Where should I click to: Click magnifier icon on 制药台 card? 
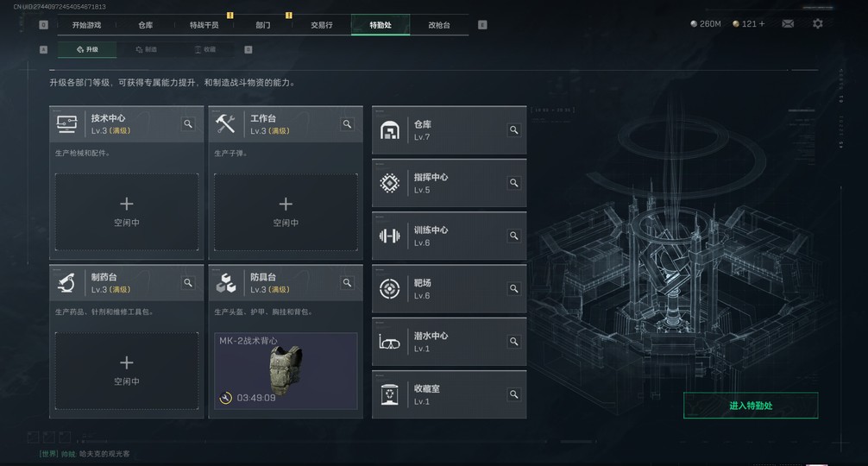[x=188, y=283]
